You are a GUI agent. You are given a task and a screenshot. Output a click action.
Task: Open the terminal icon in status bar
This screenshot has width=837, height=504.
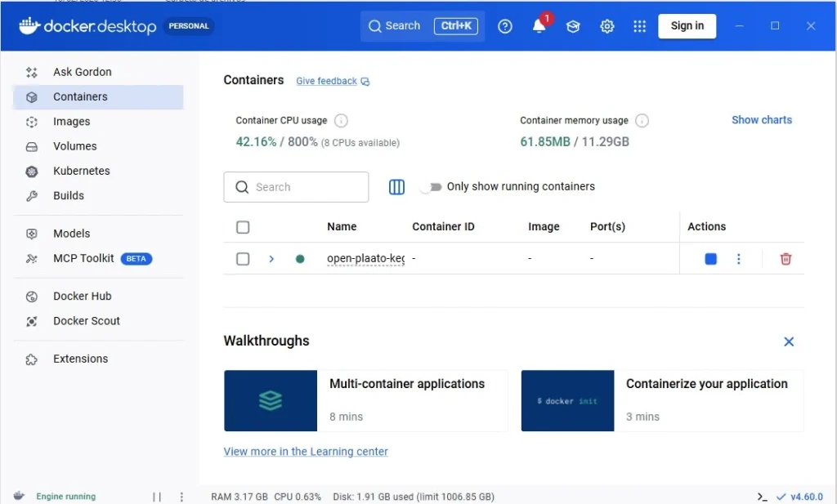[762, 497]
